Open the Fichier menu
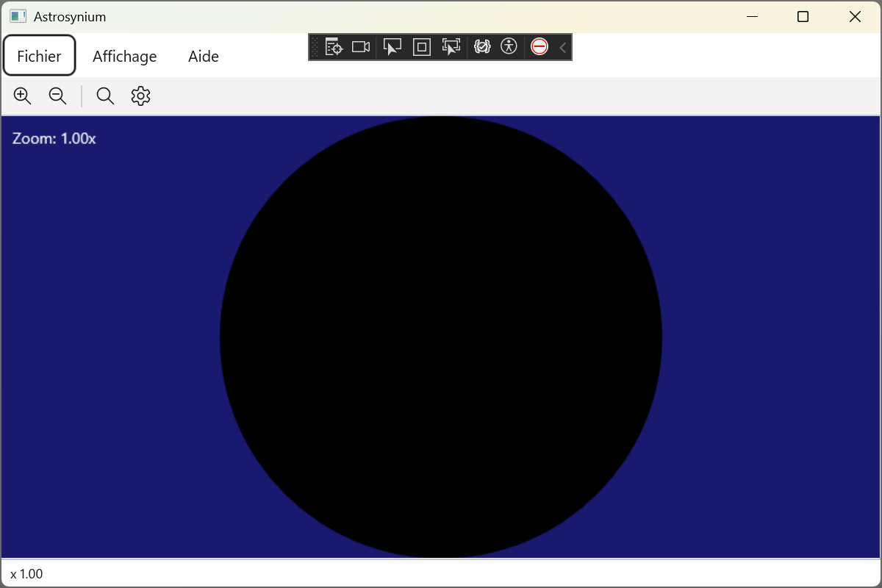This screenshot has width=882, height=588. click(x=40, y=56)
